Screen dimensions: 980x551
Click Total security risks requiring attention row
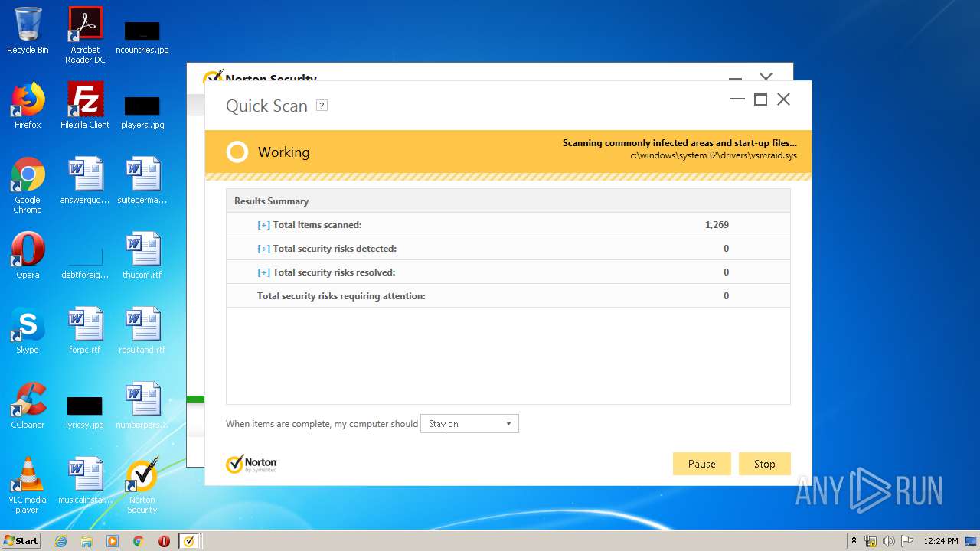point(508,295)
